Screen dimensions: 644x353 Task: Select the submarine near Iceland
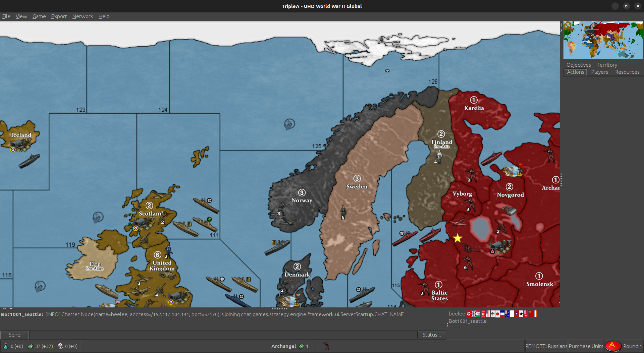[29, 161]
